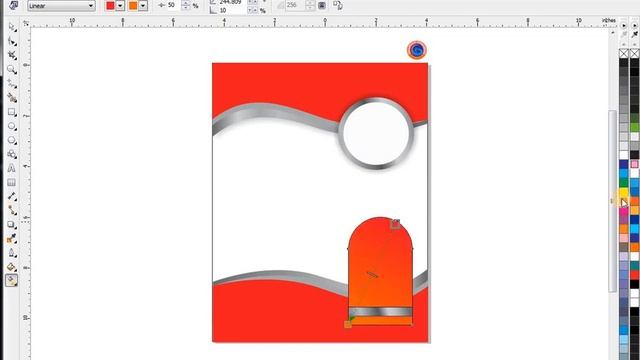Select the Table tool
Screen dimensions: 640x360
(x=12, y=182)
